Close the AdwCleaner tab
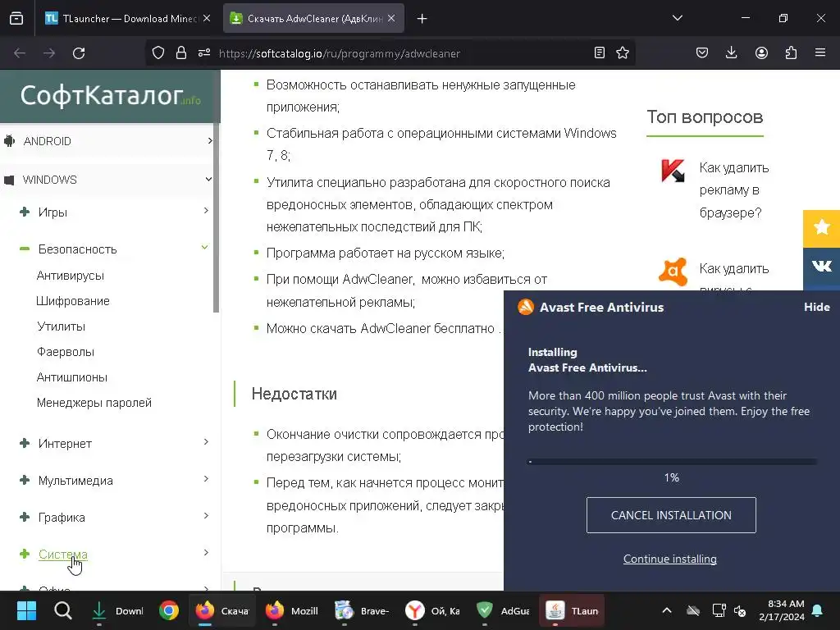 point(391,18)
